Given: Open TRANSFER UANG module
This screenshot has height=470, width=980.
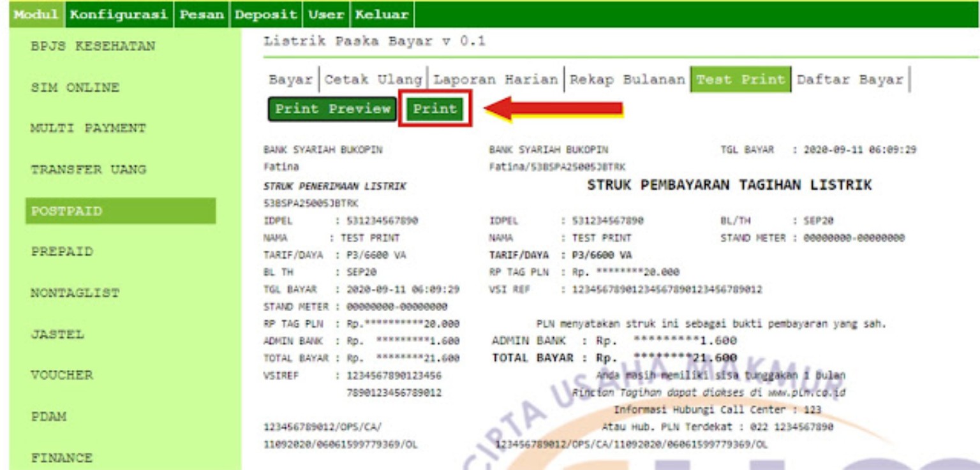Looking at the screenshot, I should (x=89, y=170).
